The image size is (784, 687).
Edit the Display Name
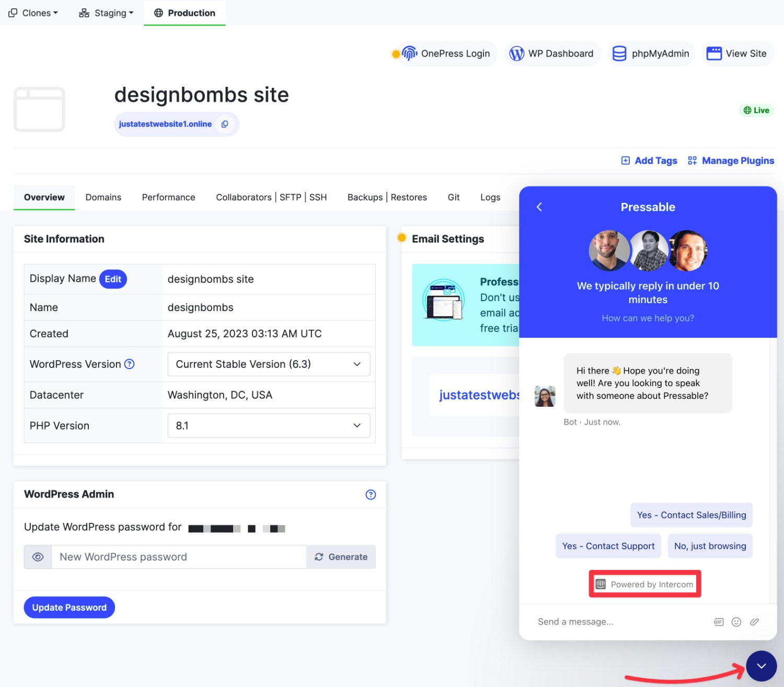[x=113, y=279]
